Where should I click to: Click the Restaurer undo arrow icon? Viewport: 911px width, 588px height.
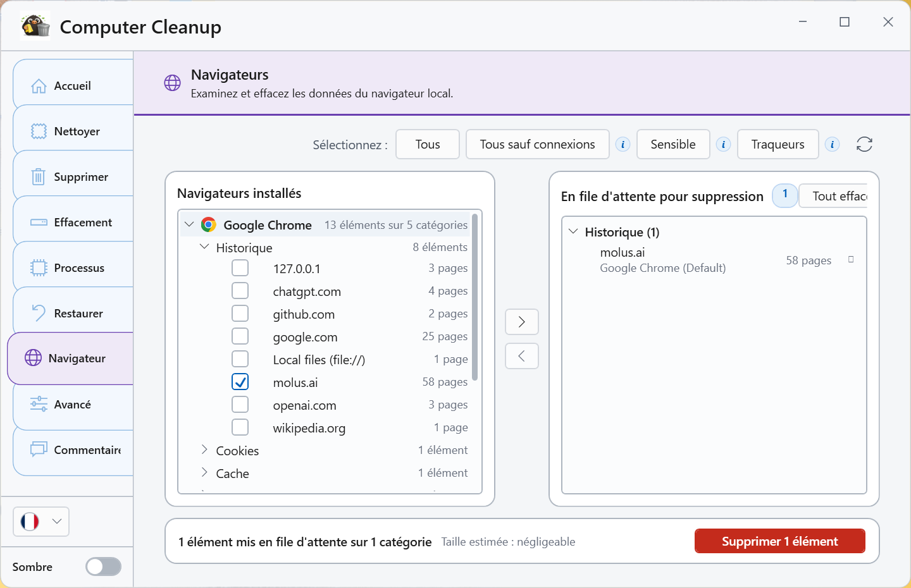point(39,314)
